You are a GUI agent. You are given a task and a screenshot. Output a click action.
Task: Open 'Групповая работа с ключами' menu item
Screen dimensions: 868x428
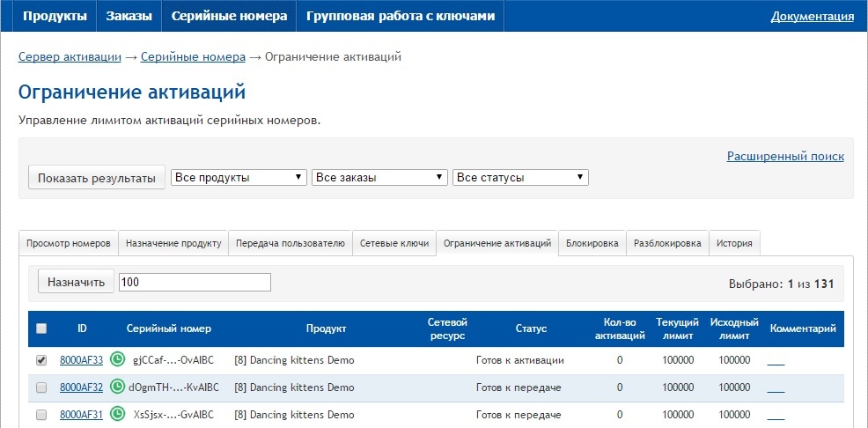click(400, 16)
